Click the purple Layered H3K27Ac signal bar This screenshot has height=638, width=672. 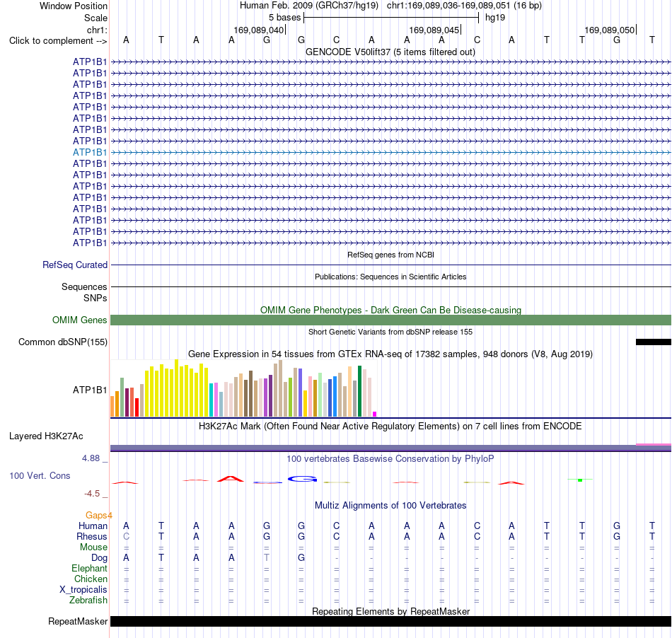(391, 448)
